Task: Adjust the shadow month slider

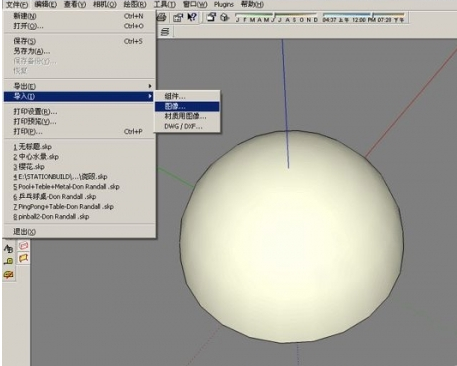Action: 277,17
